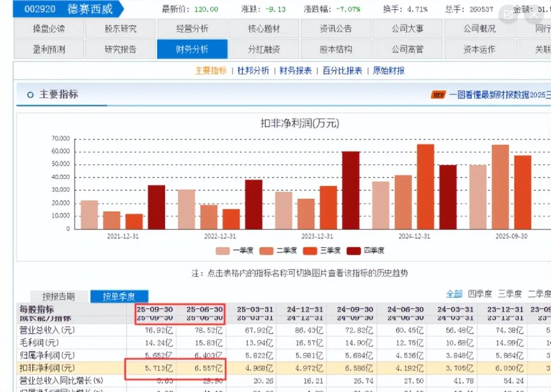Click the 24-06-30 column header
551x392 pixels.
[x=405, y=309]
